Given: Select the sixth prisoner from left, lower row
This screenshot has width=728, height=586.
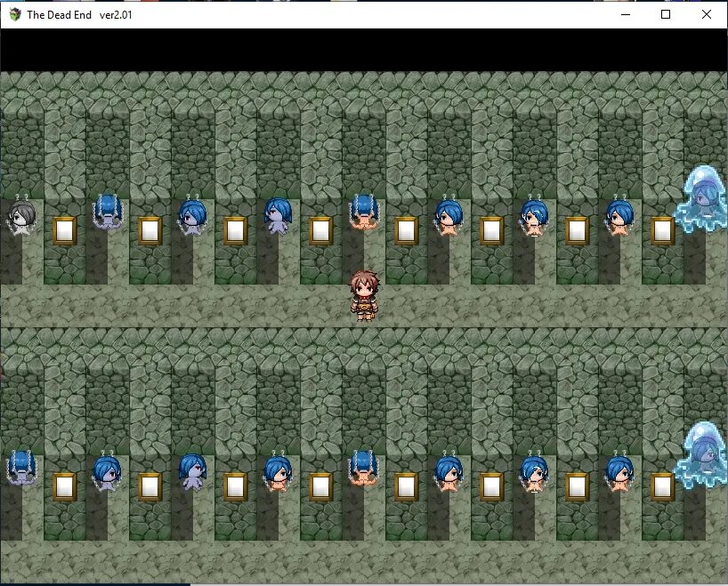Looking at the screenshot, I should (449, 472).
